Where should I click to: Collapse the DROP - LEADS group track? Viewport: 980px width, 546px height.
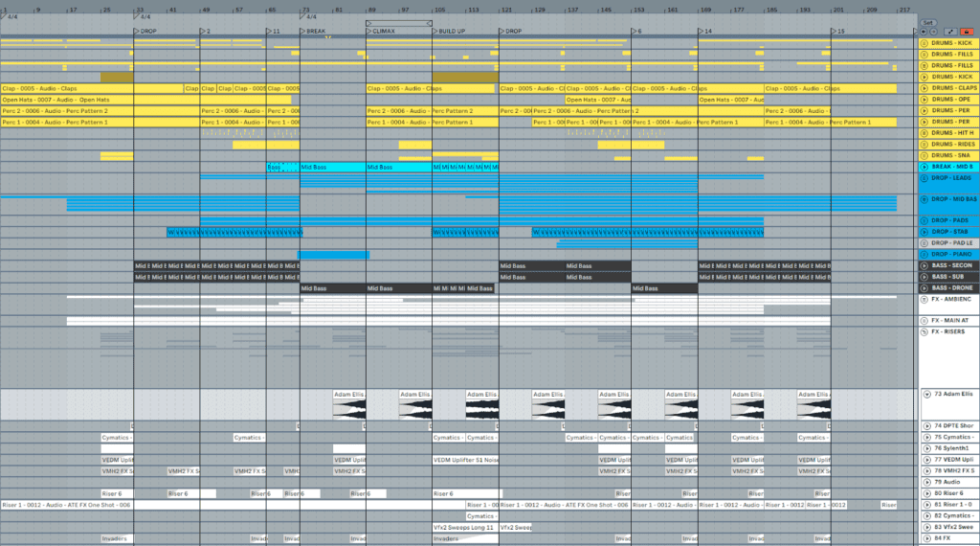924,178
